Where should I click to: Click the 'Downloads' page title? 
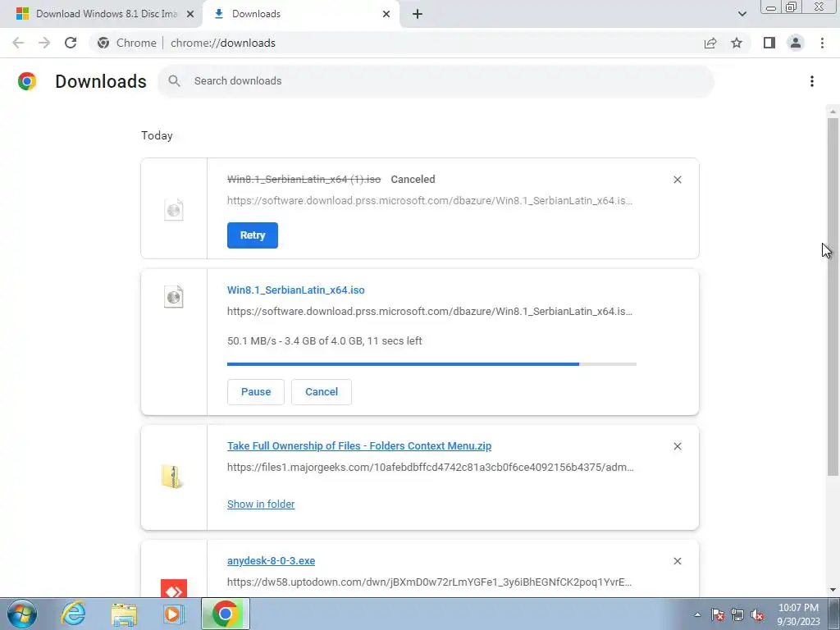101,81
